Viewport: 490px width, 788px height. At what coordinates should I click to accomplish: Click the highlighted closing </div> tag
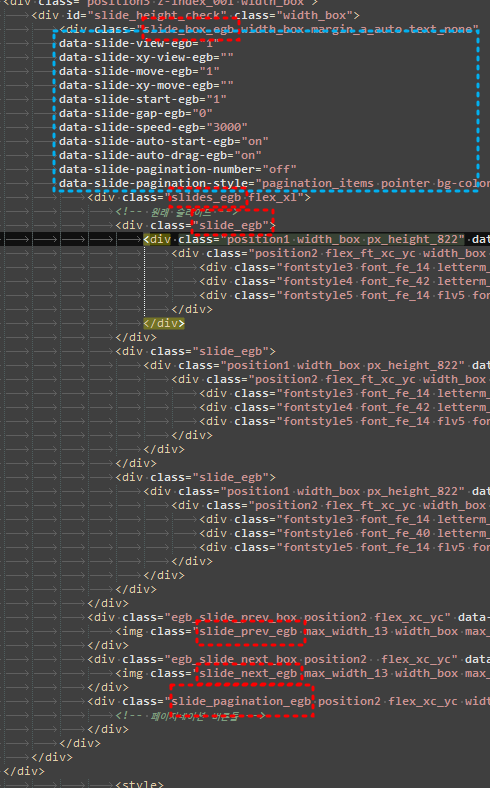coord(164,323)
